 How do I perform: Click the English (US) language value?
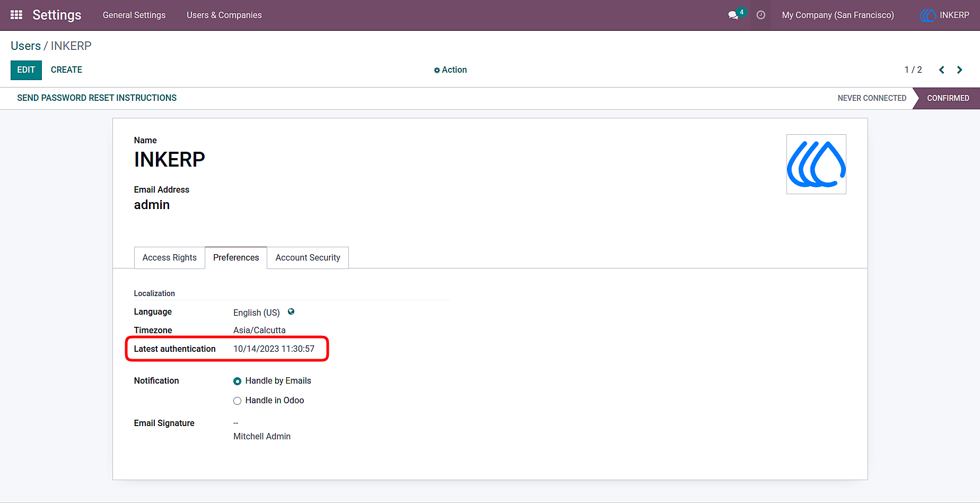click(x=257, y=313)
